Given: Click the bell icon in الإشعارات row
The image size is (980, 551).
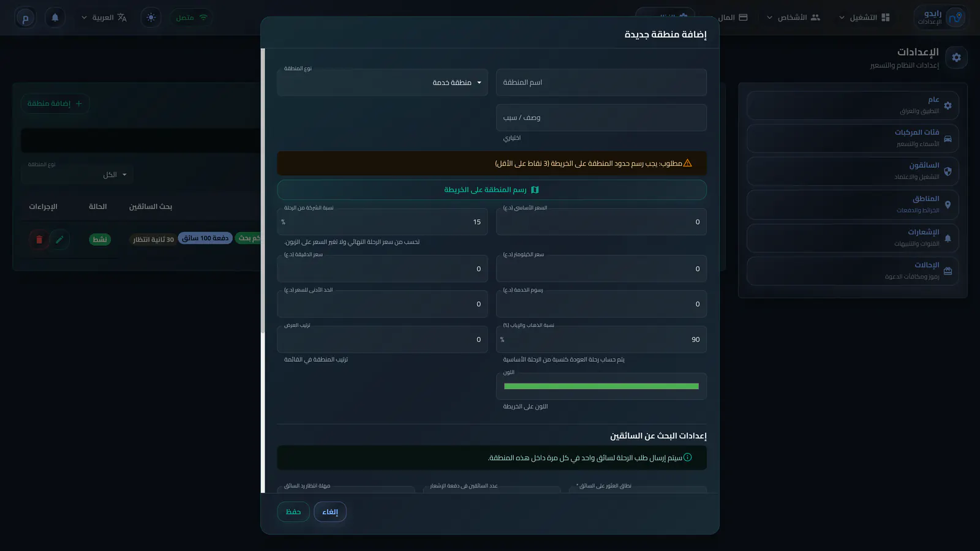Looking at the screenshot, I should point(948,238).
